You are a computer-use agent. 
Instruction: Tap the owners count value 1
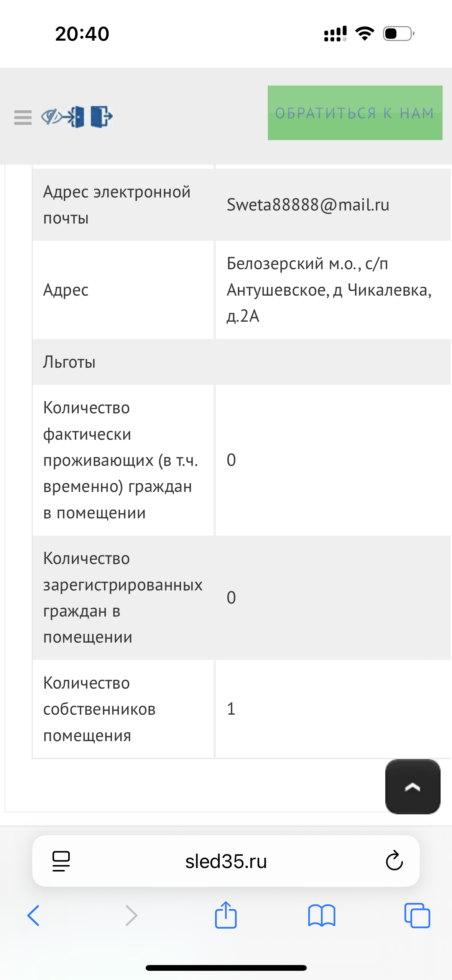[231, 709]
